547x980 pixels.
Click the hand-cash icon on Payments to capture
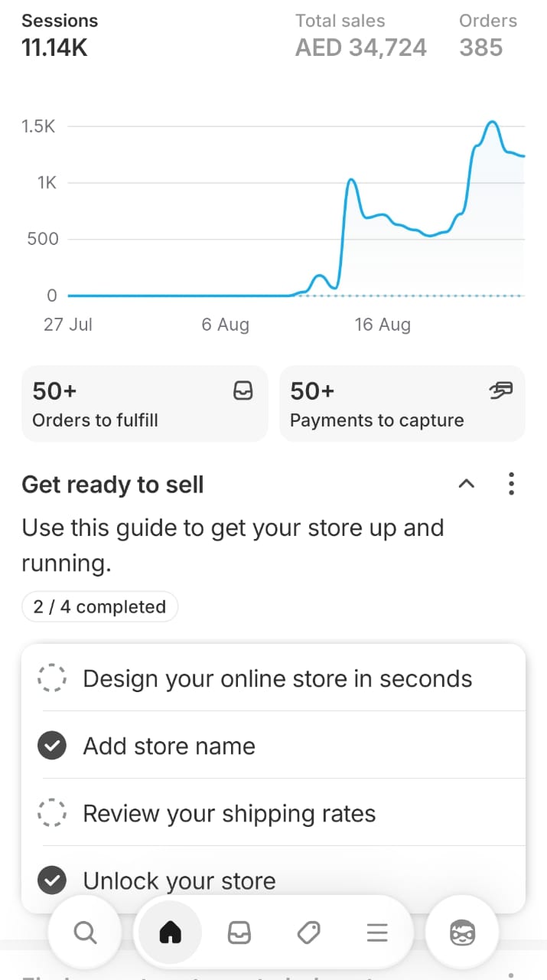click(x=500, y=391)
